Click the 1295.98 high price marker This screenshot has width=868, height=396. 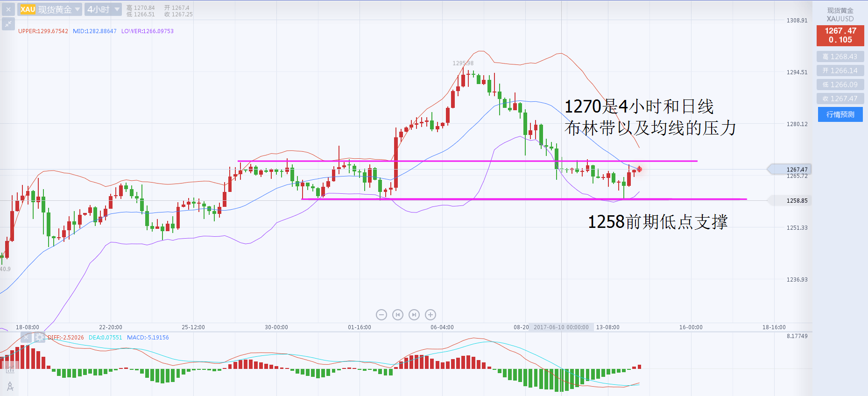[x=463, y=63]
